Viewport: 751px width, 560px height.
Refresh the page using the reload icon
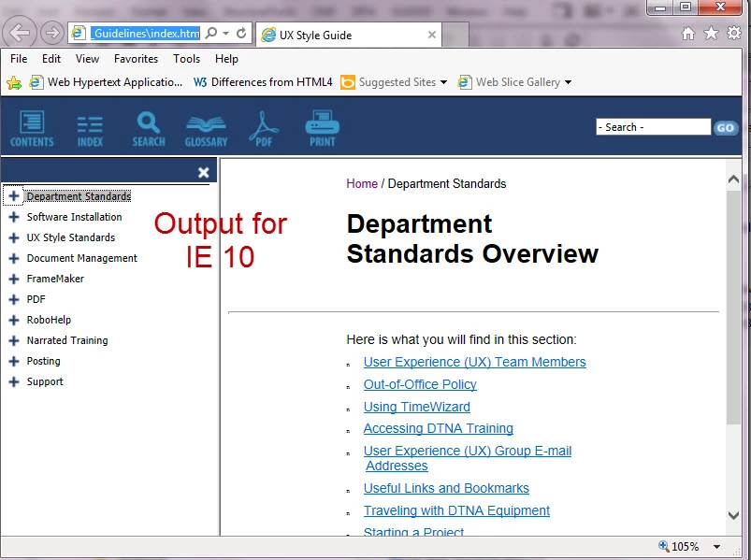tap(241, 33)
